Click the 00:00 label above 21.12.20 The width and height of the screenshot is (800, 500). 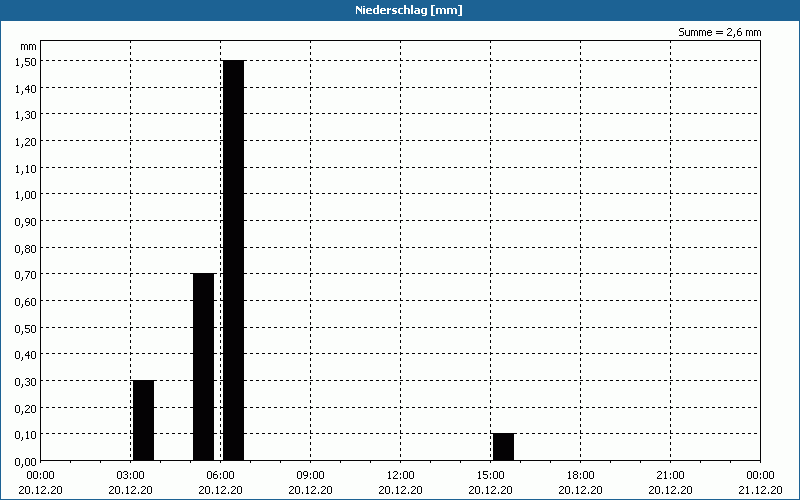[760, 476]
